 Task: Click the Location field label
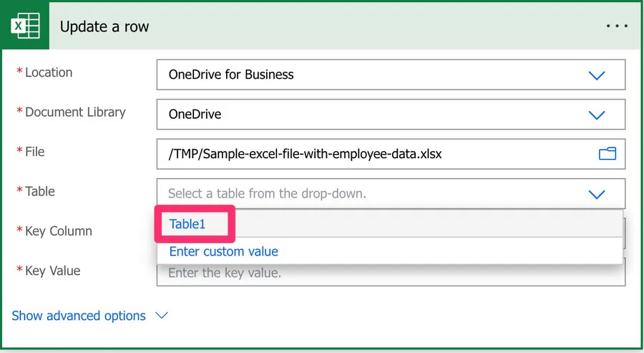coord(49,72)
